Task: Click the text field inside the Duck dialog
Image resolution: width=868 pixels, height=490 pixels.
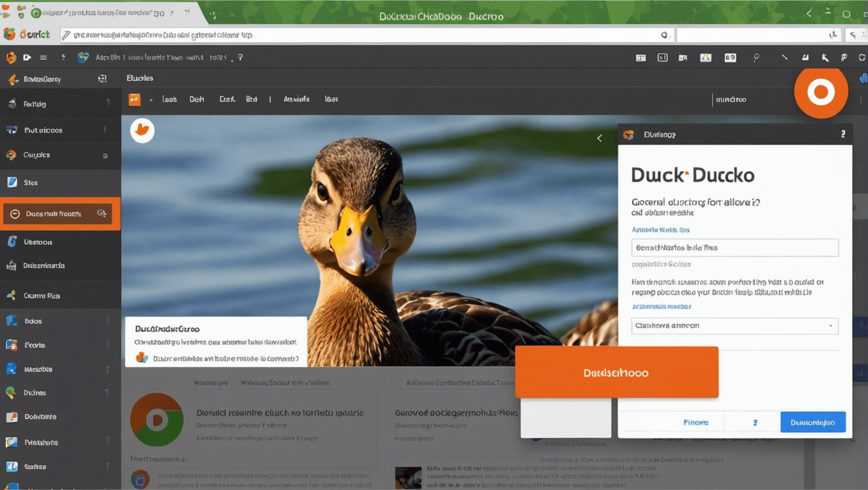Action: 735,248
